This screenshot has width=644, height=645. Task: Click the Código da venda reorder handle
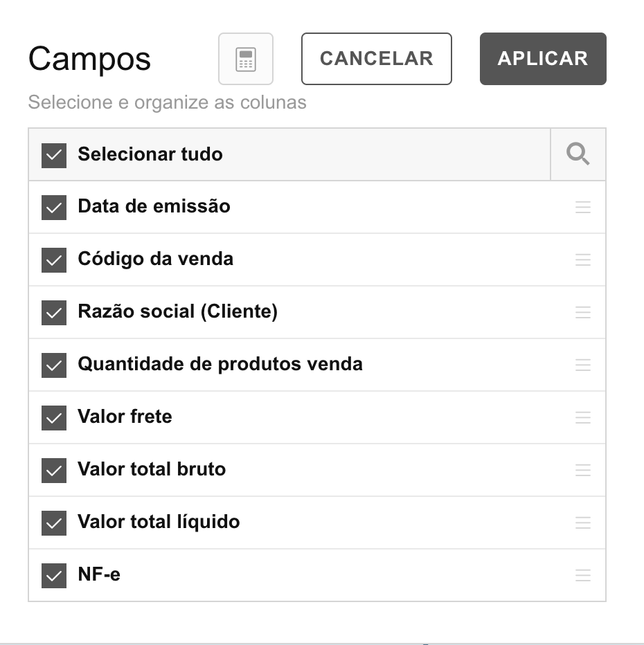[582, 260]
